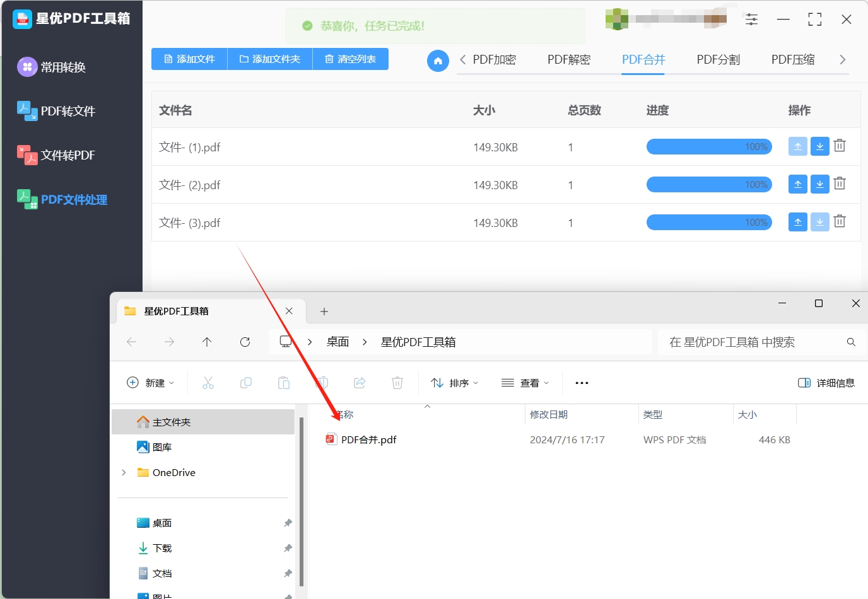Open the more options ellipsis menu
868x599 pixels.
[x=582, y=383]
